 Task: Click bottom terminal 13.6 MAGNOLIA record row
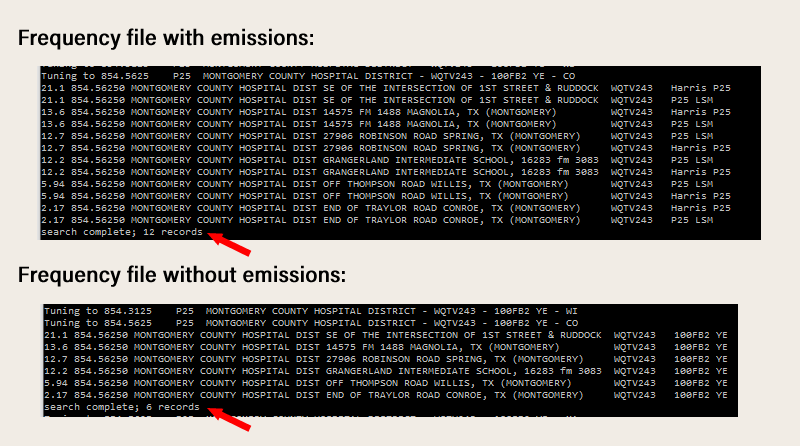pyautogui.click(x=386, y=347)
